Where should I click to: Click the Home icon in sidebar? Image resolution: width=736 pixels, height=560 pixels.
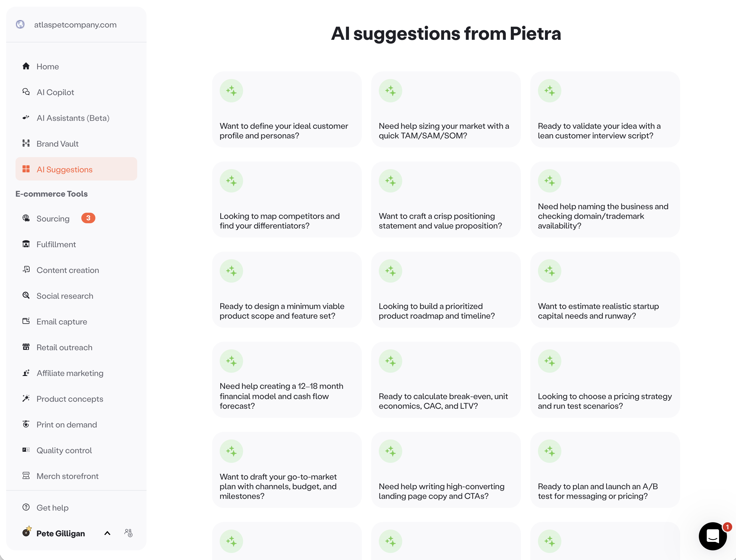tap(26, 66)
